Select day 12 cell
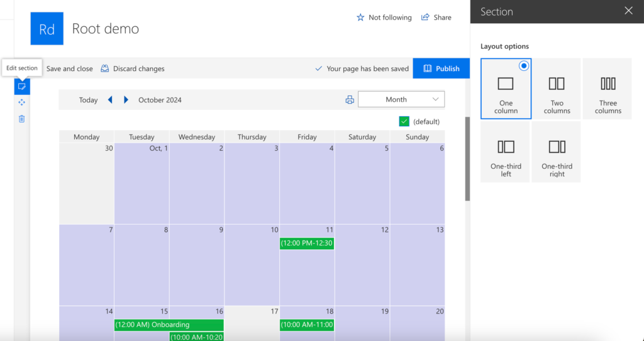644x341 pixels. click(x=362, y=265)
